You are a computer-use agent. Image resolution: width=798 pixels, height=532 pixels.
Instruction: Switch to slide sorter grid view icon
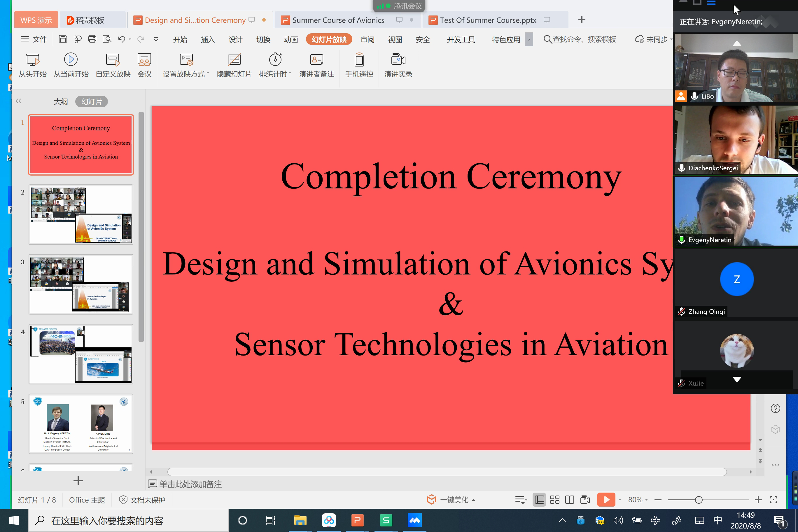(x=554, y=499)
